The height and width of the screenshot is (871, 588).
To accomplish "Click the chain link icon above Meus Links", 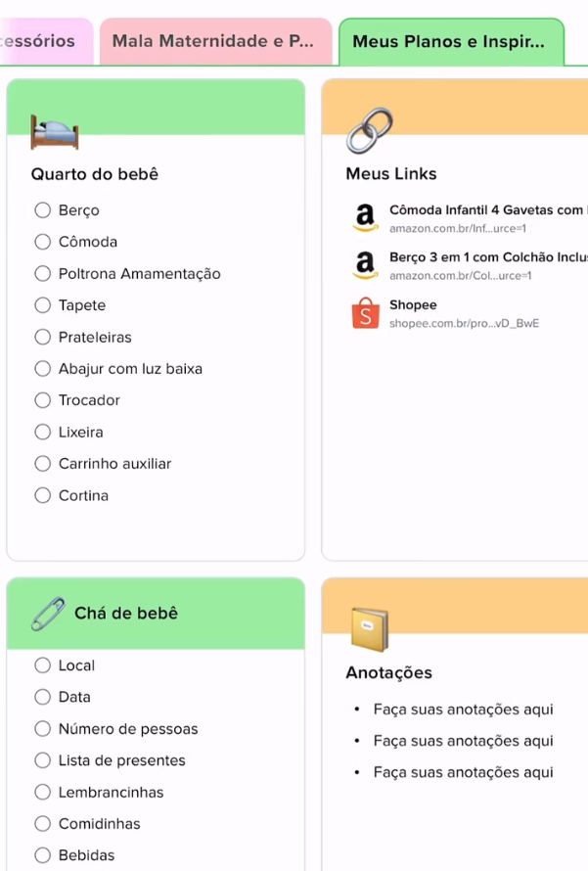I will pos(368,130).
